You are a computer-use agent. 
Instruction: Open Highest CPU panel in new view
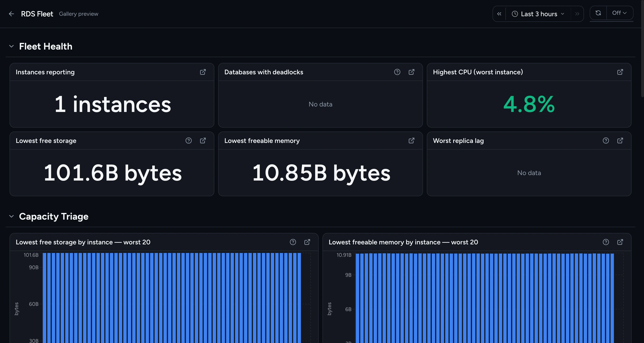click(620, 72)
